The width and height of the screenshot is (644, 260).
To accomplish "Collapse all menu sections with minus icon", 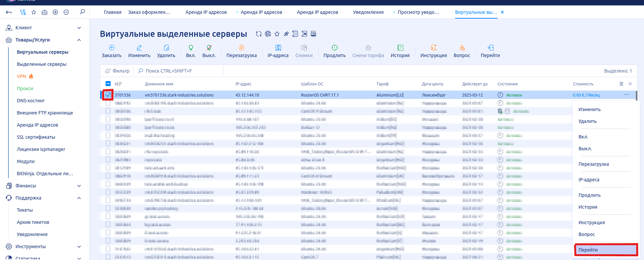I will coord(66,12).
